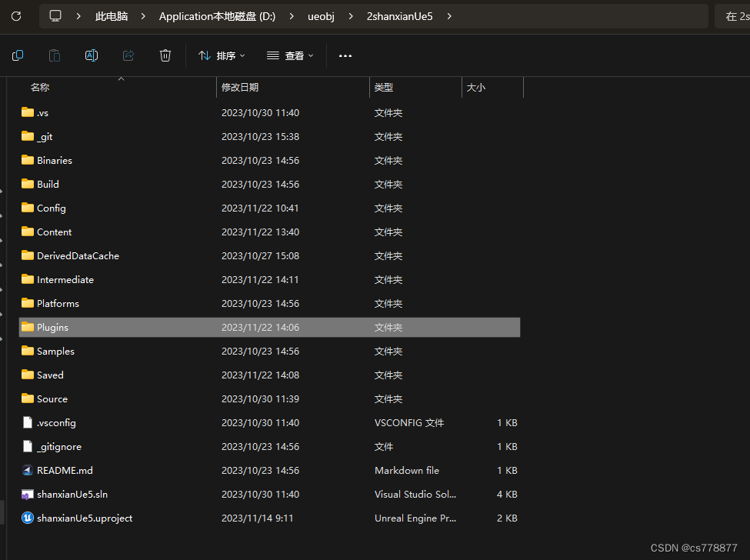
Task: Go to ueobj breadcrumb segment
Action: pyautogui.click(x=321, y=16)
